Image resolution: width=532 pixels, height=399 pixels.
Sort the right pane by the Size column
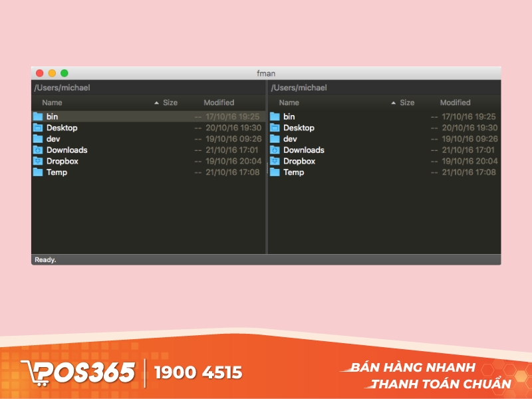[406, 102]
